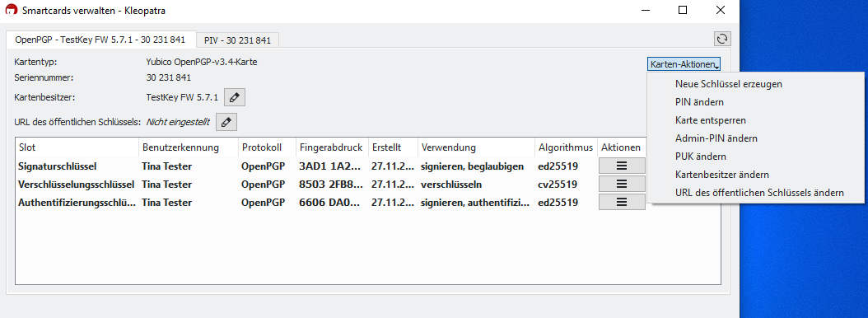Click the Kartentyp: label

(x=36, y=62)
